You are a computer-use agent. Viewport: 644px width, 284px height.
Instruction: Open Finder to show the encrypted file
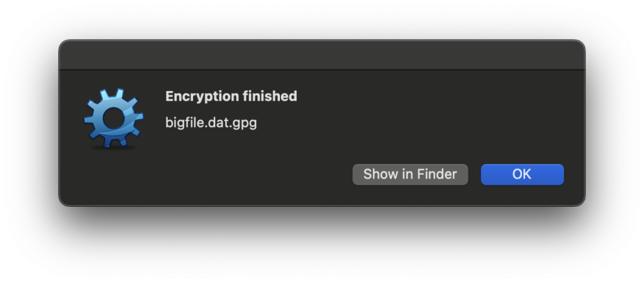410,175
